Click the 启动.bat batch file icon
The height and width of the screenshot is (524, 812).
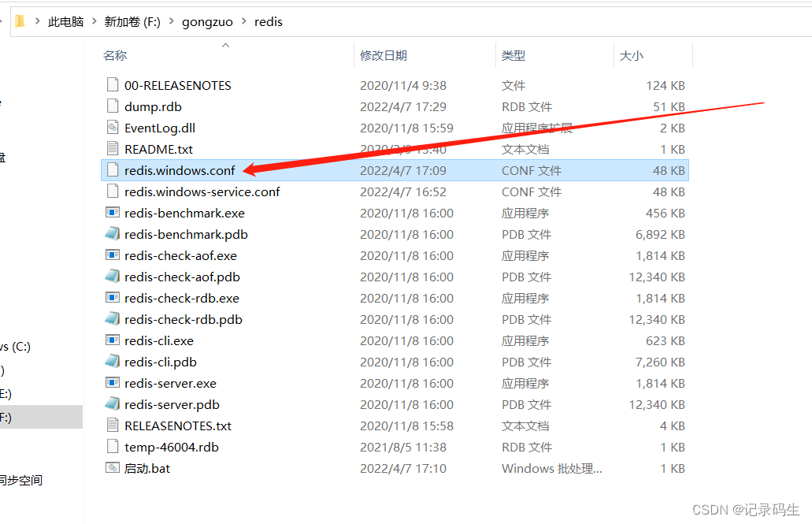pos(113,467)
